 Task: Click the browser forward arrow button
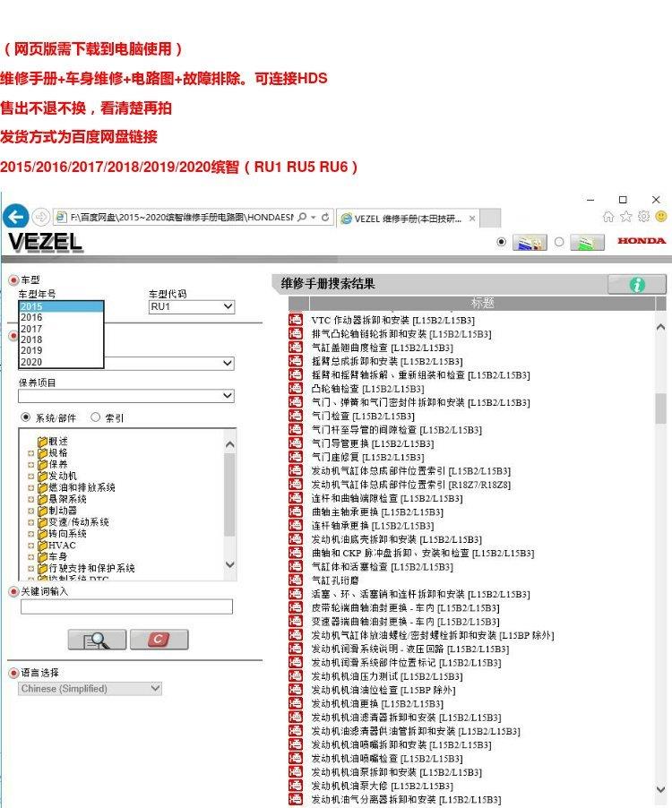click(x=40, y=217)
